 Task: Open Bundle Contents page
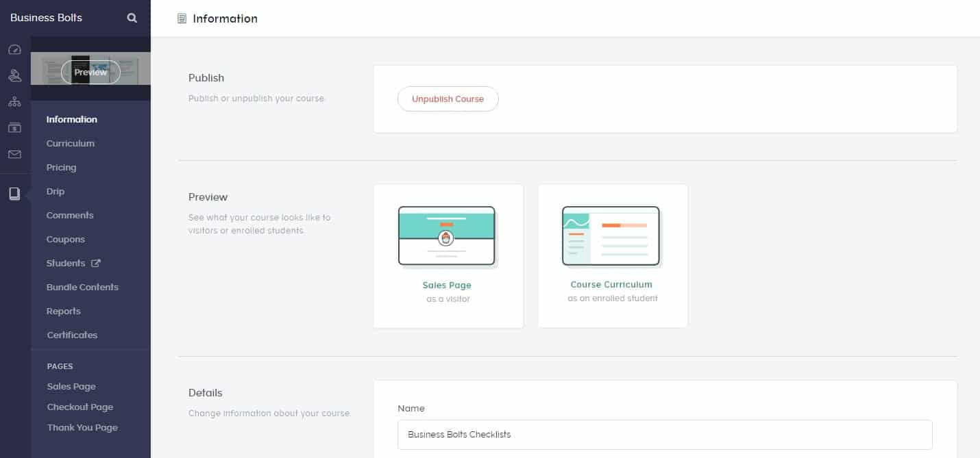pyautogui.click(x=82, y=287)
